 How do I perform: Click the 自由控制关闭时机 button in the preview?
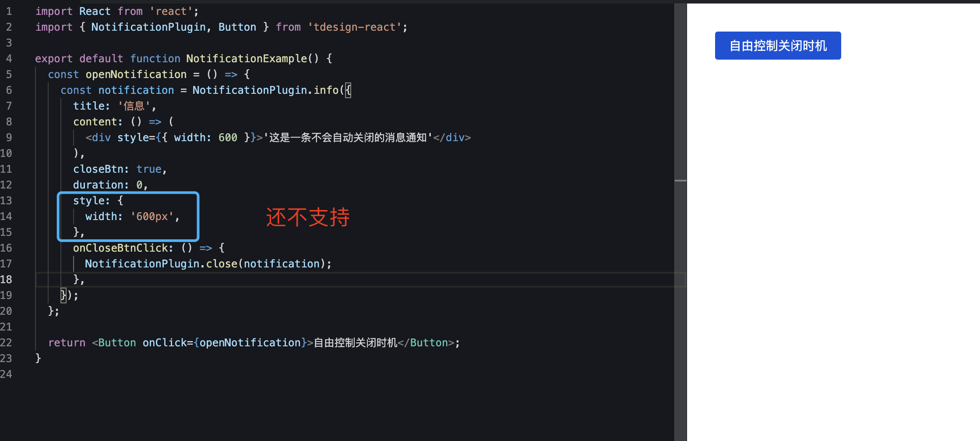coord(777,46)
